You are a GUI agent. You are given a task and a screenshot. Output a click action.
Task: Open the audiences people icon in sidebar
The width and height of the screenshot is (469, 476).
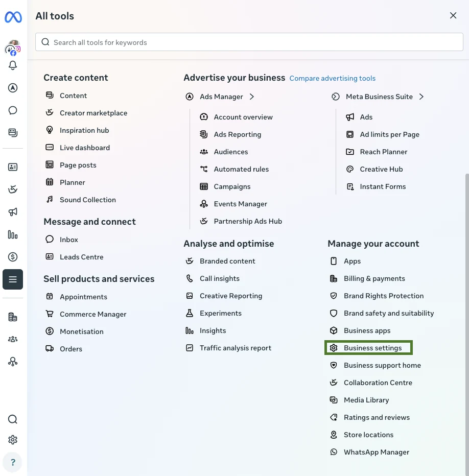13,339
